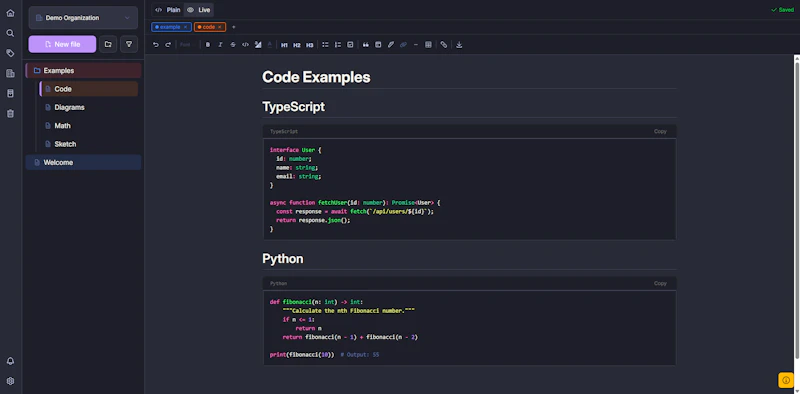The height and width of the screenshot is (394, 800).
Task: Click the dimmed link toolbar icon
Action: point(403,45)
